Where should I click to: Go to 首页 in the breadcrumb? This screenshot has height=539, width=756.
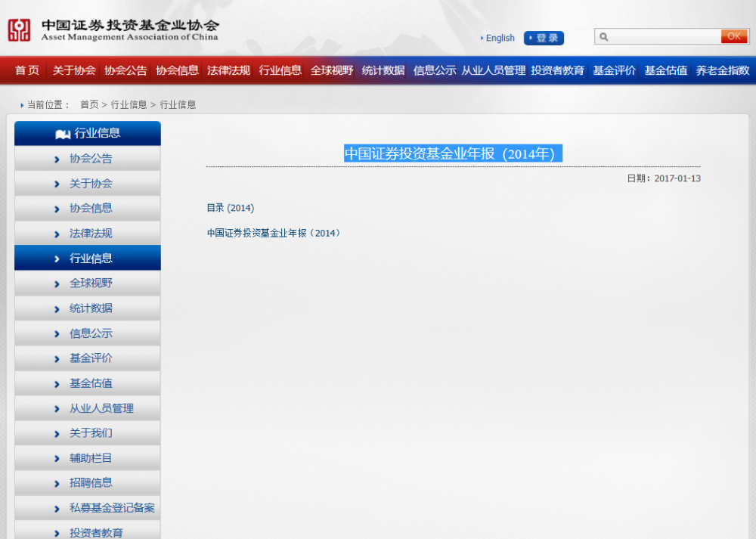click(x=89, y=104)
